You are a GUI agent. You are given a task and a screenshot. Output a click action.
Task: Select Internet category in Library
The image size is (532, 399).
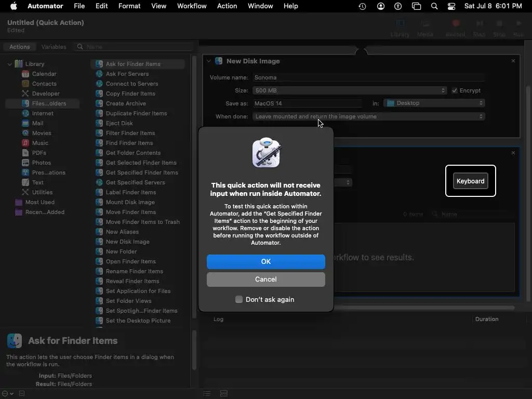click(43, 113)
